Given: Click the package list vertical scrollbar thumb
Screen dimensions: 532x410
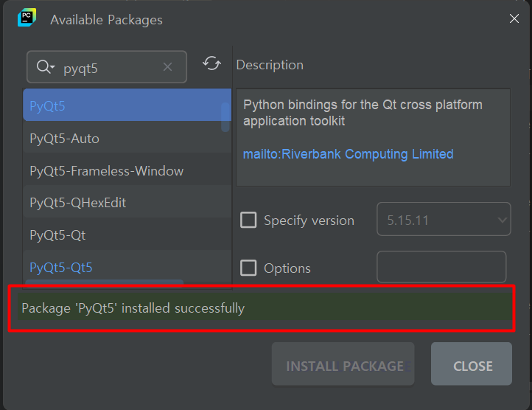Looking at the screenshot, I should [225, 117].
